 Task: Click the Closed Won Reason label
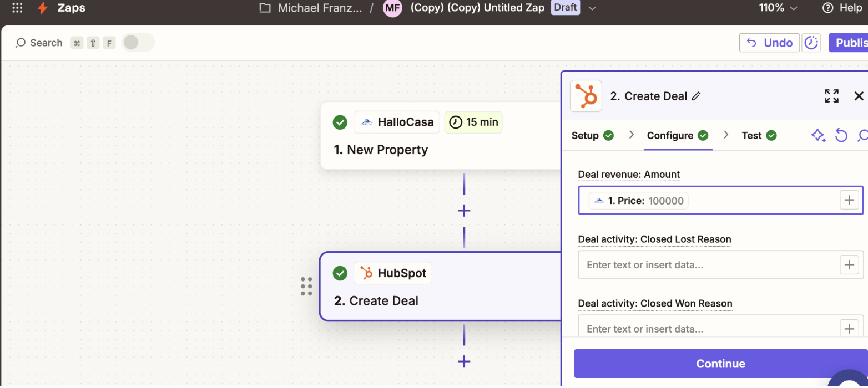coord(655,303)
